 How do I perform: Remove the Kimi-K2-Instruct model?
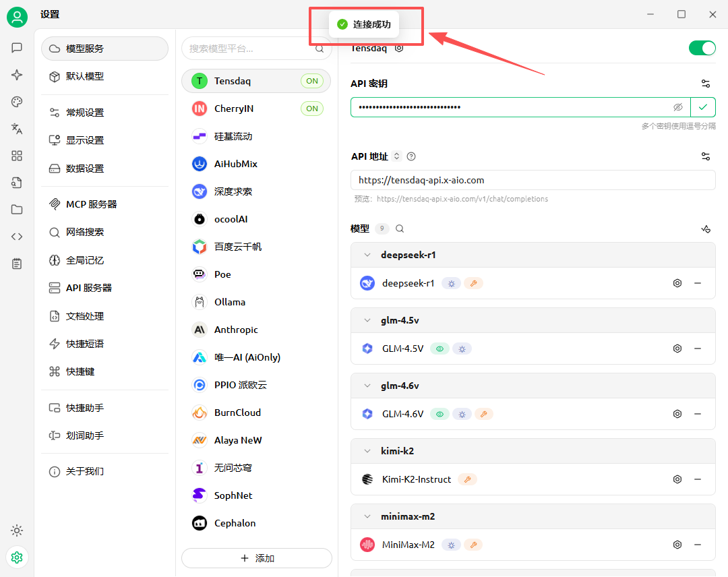tap(698, 479)
